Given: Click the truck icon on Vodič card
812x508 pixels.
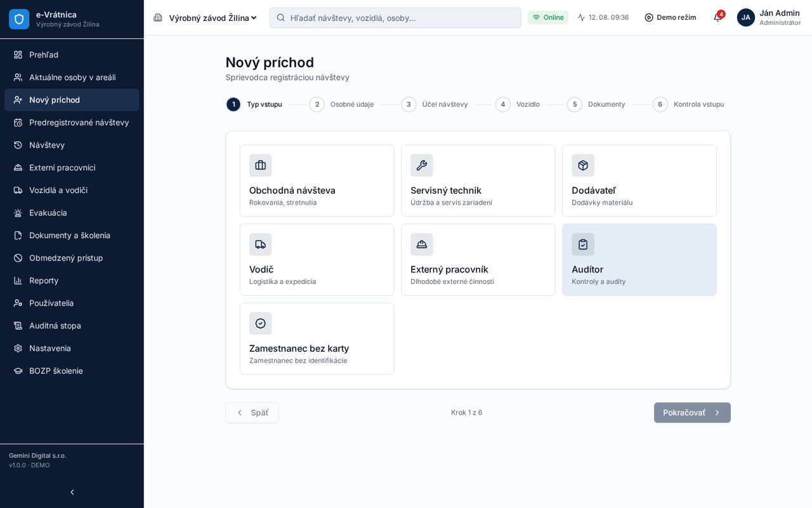Looking at the screenshot, I should 261,244.
